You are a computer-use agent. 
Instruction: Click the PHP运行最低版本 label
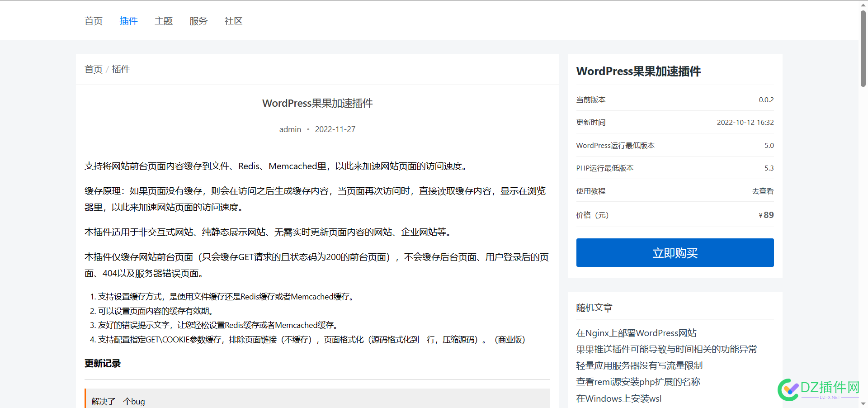tap(605, 168)
